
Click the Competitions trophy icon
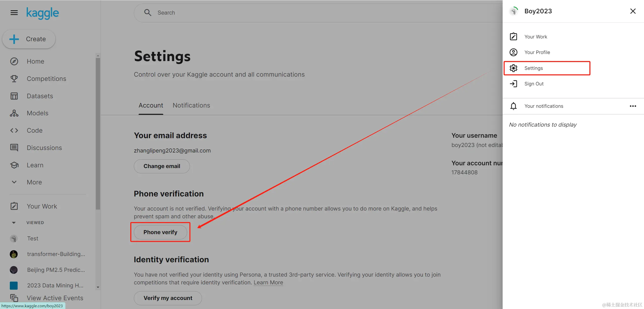[x=14, y=79]
